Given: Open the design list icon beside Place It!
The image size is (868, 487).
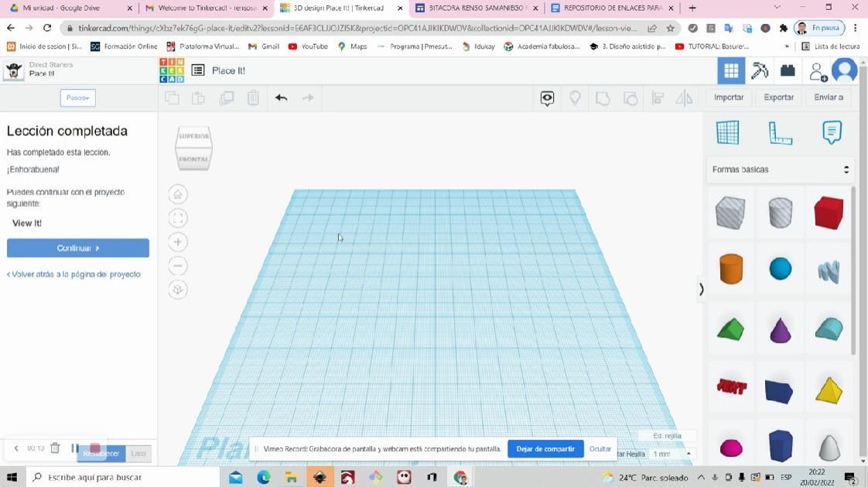Looking at the screenshot, I should tap(198, 70).
